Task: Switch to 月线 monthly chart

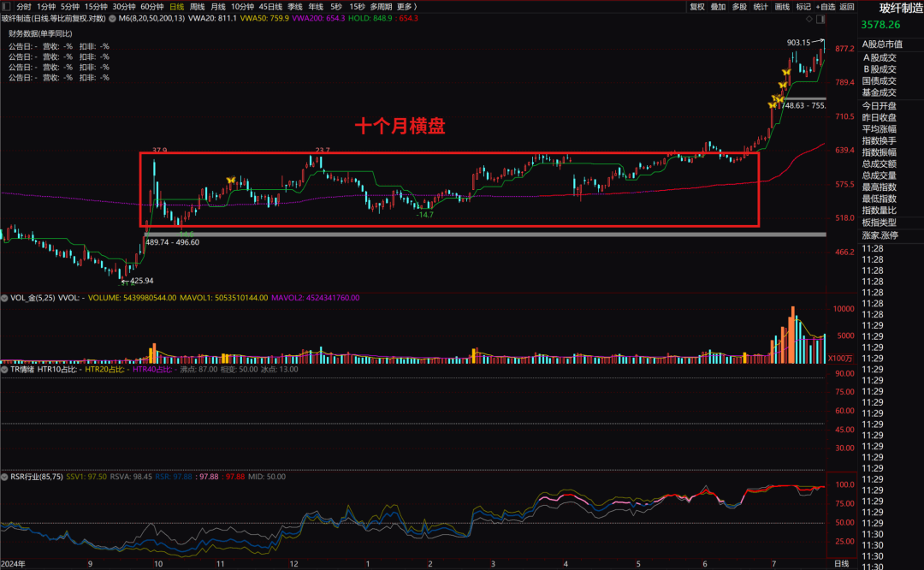Action: pyautogui.click(x=218, y=7)
